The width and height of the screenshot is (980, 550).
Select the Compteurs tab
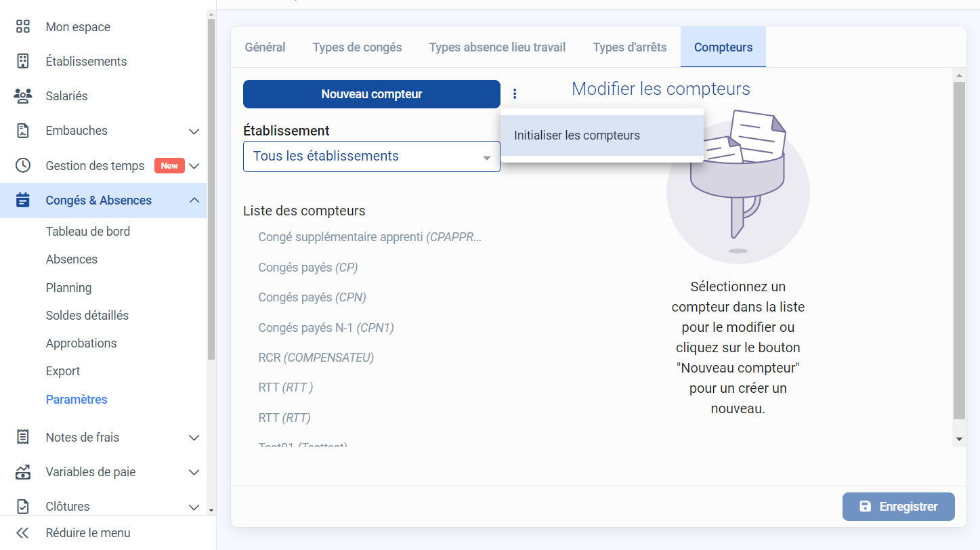click(x=723, y=47)
